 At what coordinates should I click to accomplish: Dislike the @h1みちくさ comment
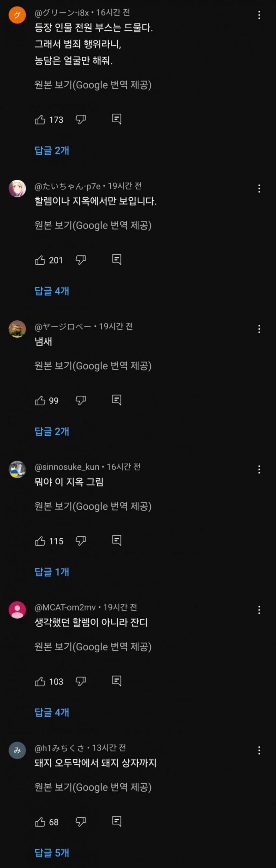(81, 822)
